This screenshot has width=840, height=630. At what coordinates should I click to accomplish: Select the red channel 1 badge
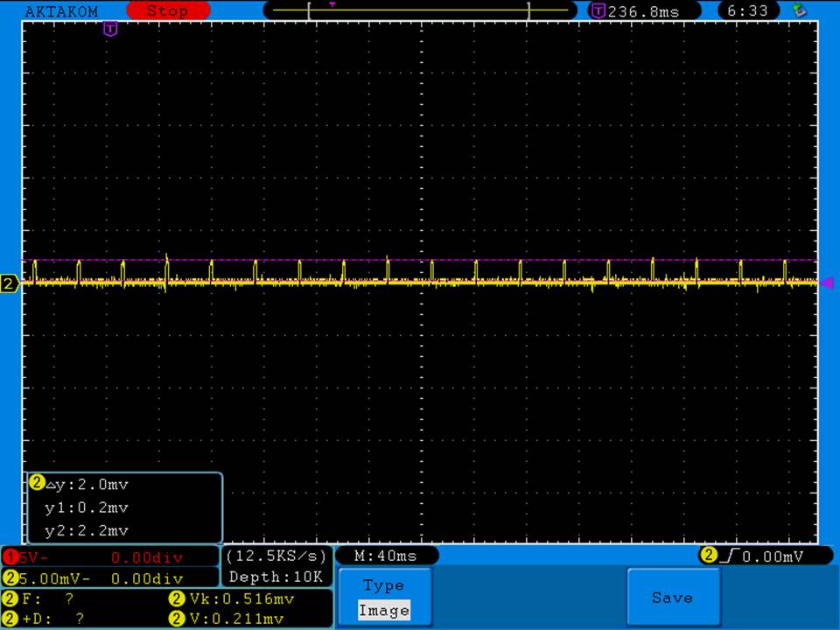point(10,557)
